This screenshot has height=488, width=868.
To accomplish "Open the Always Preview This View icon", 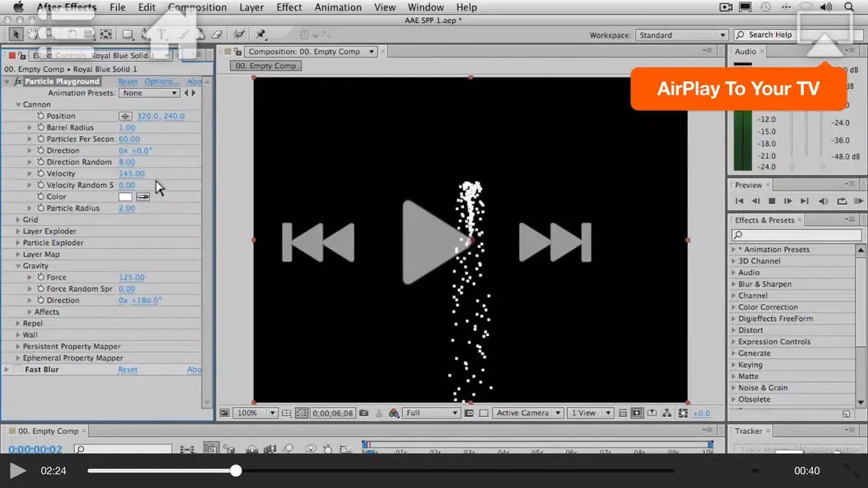I will pos(224,413).
